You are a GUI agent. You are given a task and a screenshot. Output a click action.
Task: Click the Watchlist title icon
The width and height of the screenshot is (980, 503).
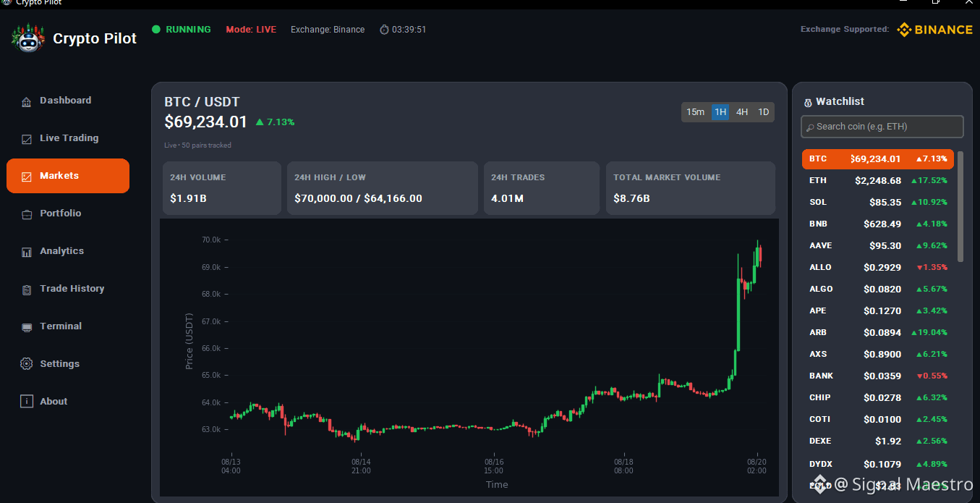coord(808,103)
